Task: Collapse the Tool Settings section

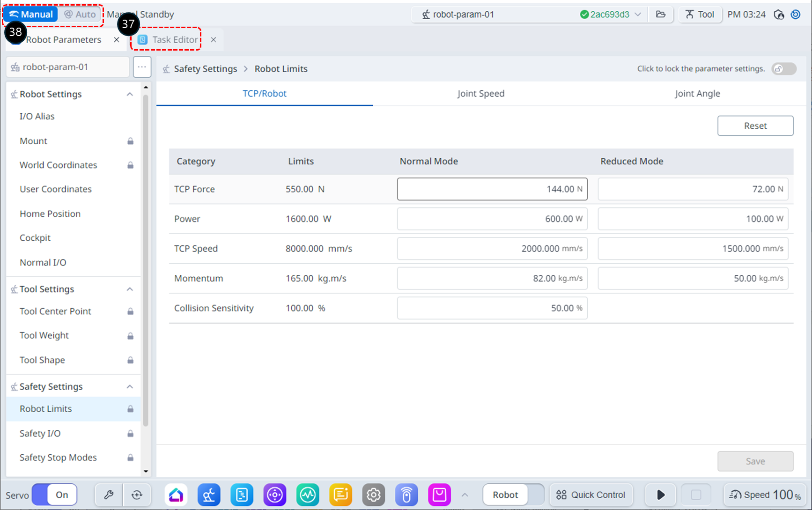Action: [x=130, y=289]
